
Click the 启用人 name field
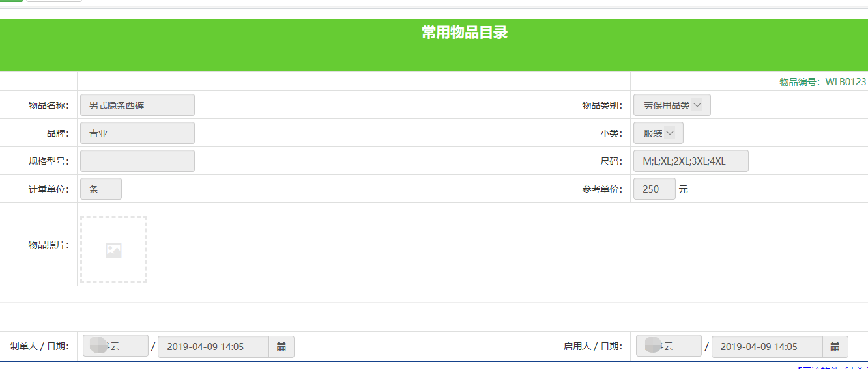[x=669, y=346]
